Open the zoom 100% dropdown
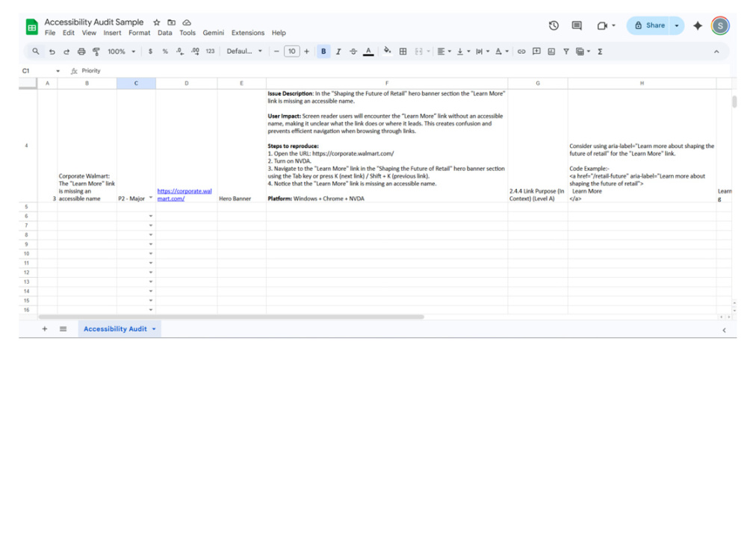The height and width of the screenshot is (560, 747). point(122,52)
